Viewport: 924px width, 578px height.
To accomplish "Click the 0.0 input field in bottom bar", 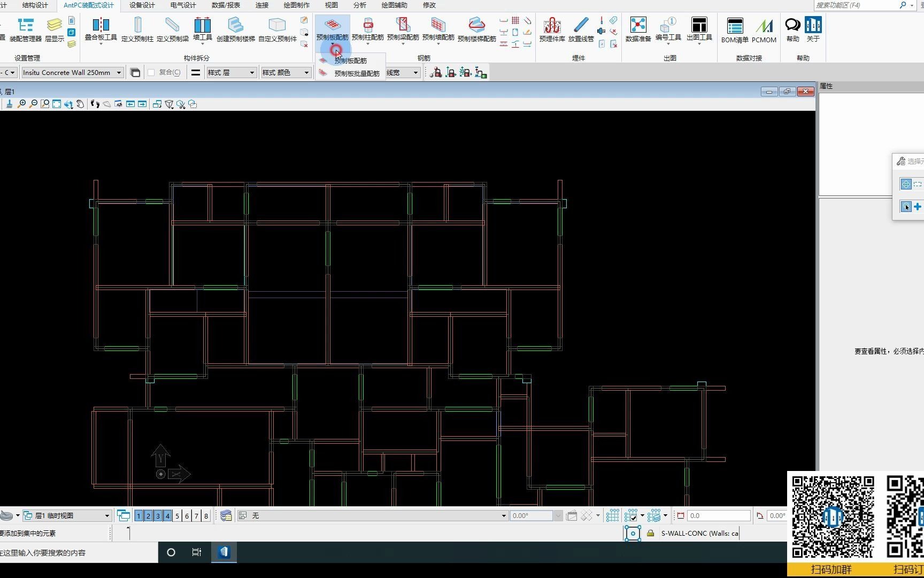I will (x=719, y=515).
